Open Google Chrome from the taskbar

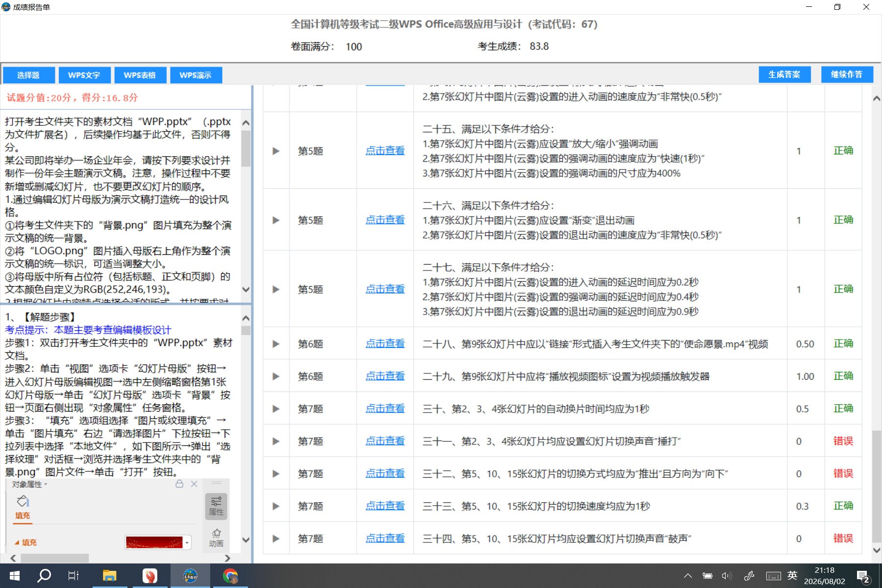point(230,576)
